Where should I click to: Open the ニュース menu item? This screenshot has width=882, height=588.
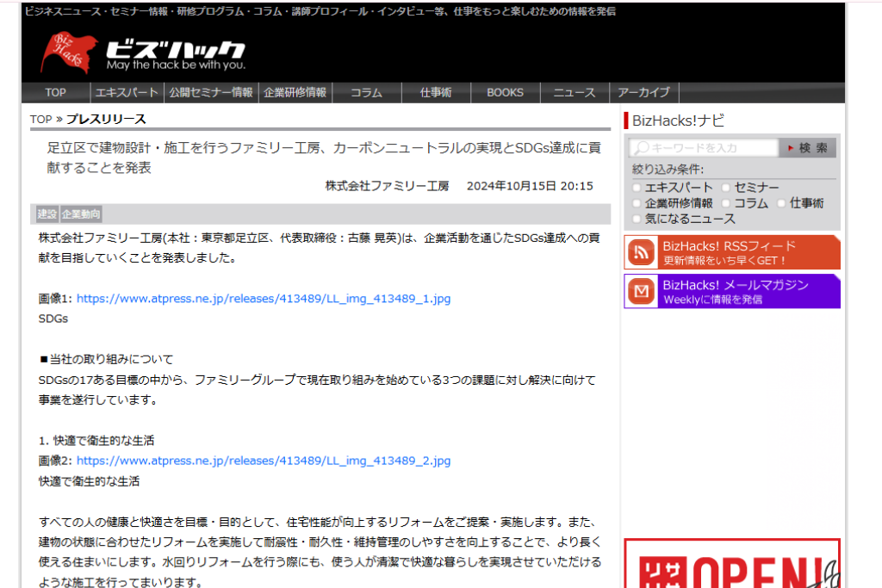(575, 93)
